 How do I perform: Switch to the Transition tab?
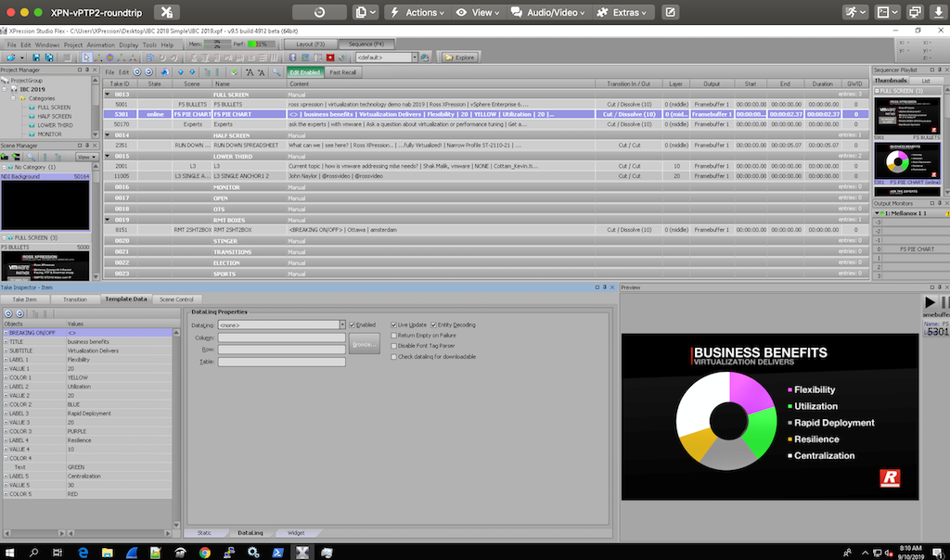(x=75, y=299)
